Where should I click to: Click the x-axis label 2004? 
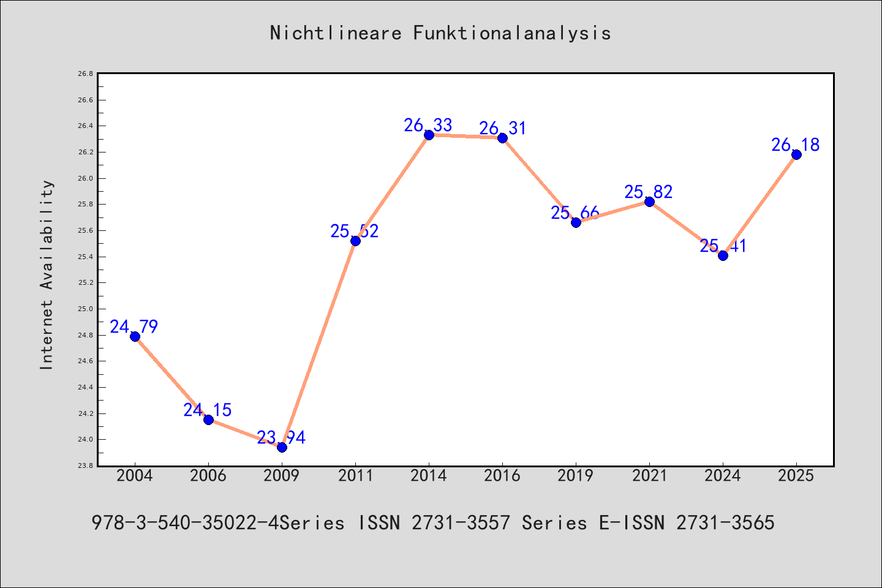[x=135, y=476]
